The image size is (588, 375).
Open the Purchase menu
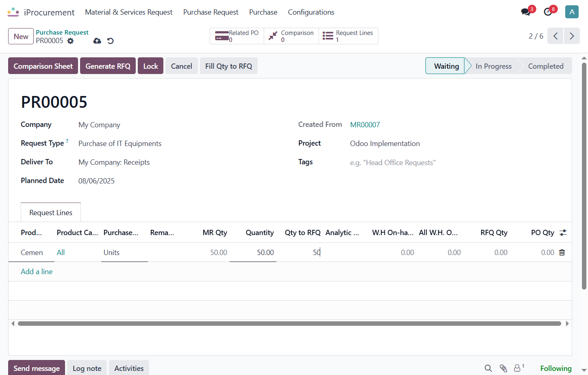263,12
